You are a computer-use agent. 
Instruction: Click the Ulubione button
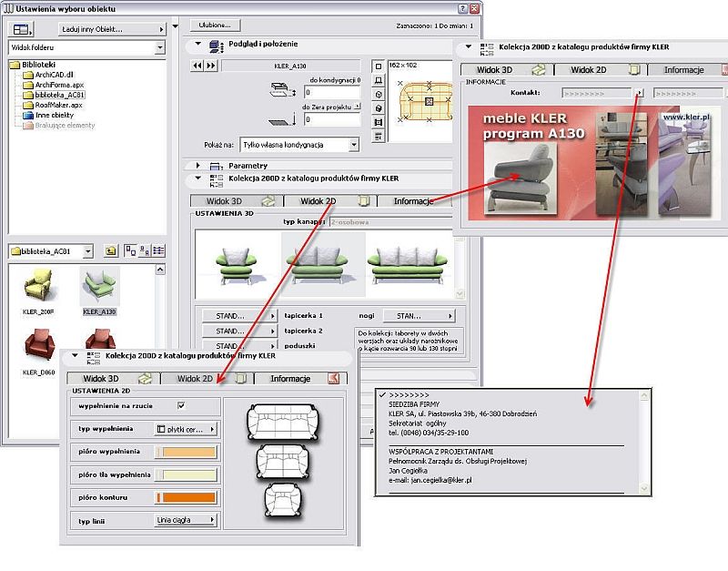(x=215, y=25)
